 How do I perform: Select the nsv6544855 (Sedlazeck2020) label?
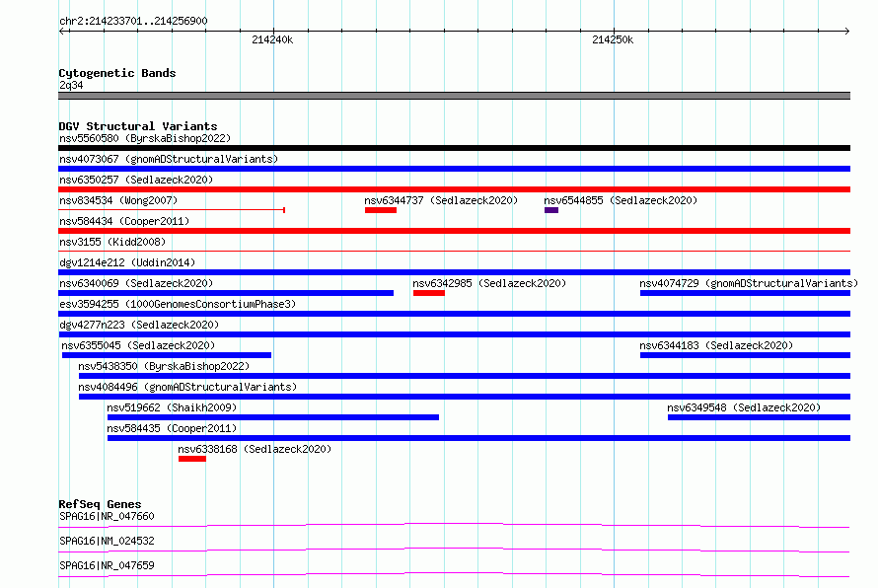pos(621,200)
